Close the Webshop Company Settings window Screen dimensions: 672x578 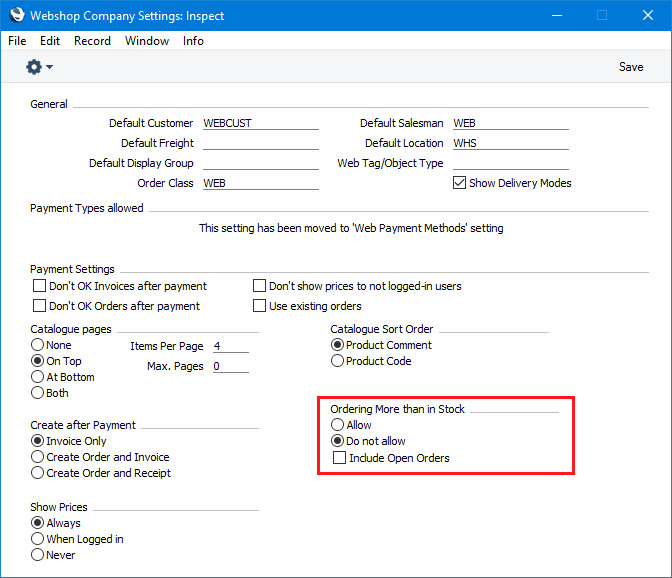pyautogui.click(x=648, y=15)
